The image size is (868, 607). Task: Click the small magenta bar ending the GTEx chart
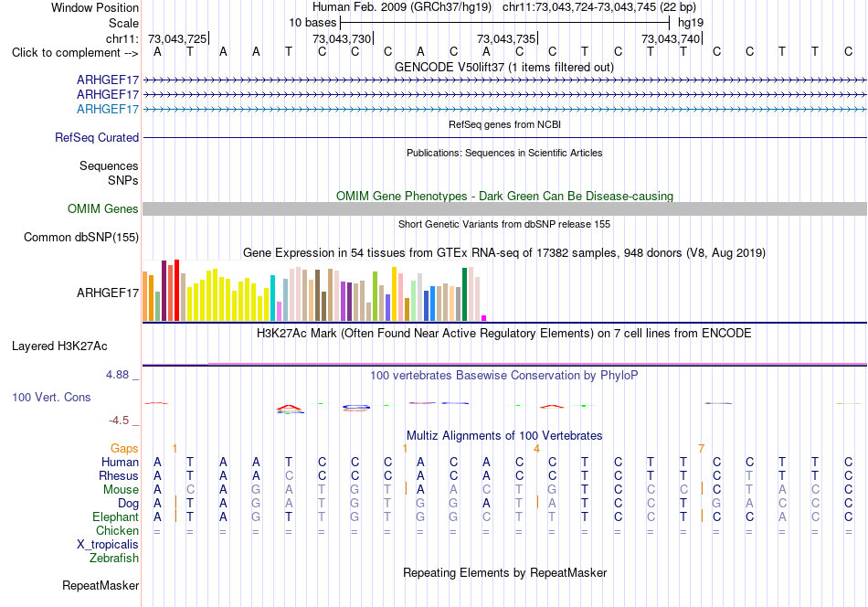[x=484, y=318]
